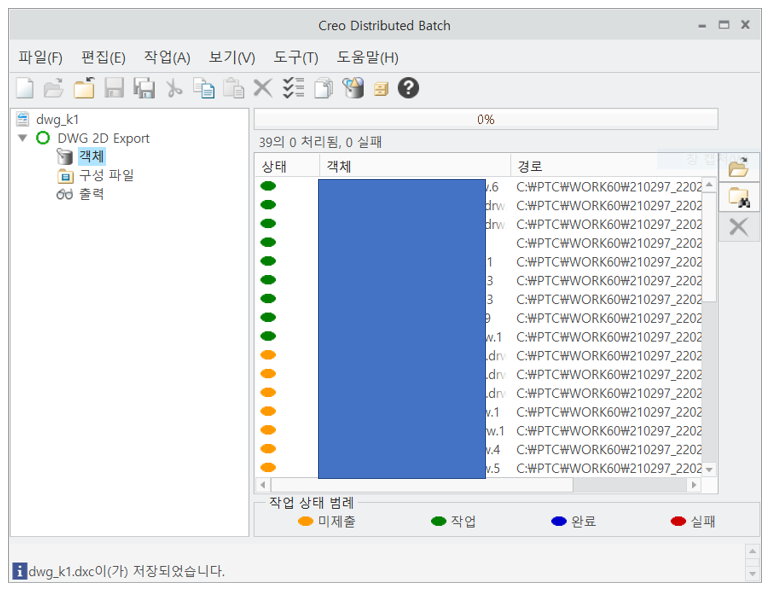Click the Paste clipboard icon
Screen dimensions: 769x592
coord(233,88)
